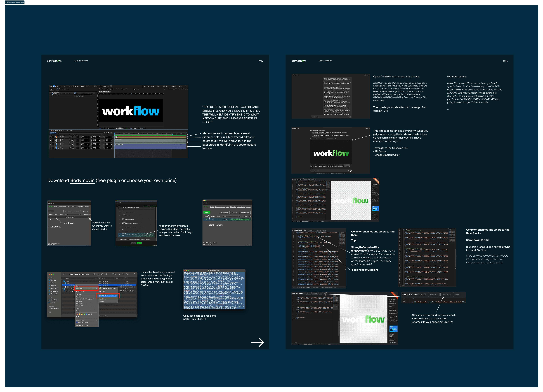
Task: Toggle the Repeat Edge Pixels checkbox
Action: point(75,96)
